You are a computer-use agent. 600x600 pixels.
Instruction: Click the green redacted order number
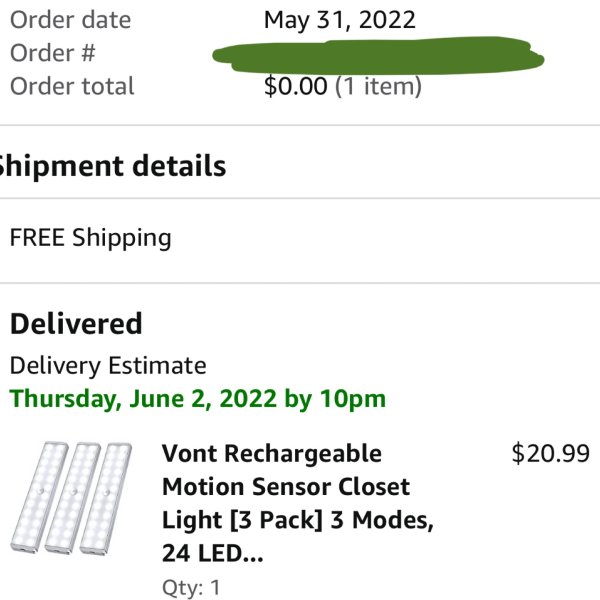click(378, 55)
